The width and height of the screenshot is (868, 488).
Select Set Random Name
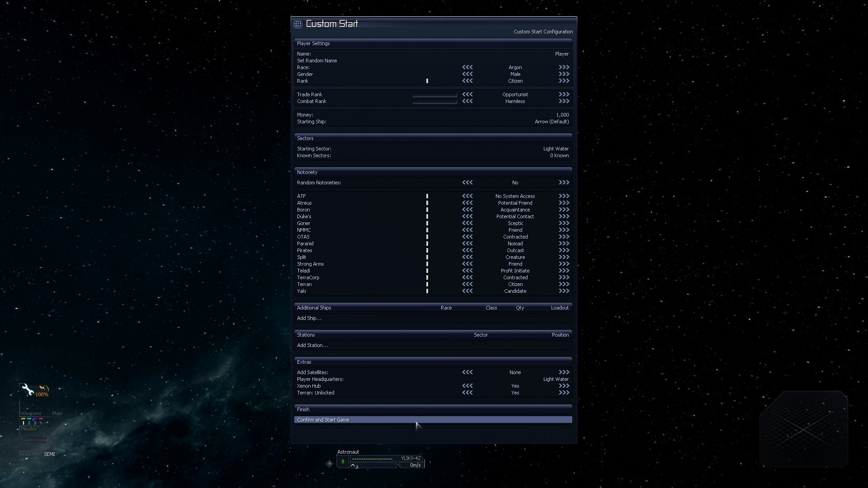tap(433, 61)
